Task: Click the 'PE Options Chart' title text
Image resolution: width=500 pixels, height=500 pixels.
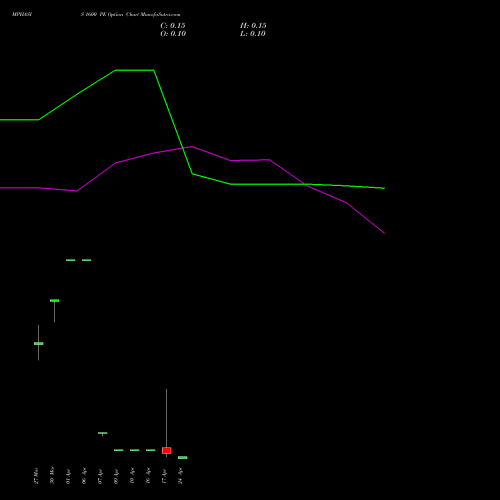Action: coord(119,14)
